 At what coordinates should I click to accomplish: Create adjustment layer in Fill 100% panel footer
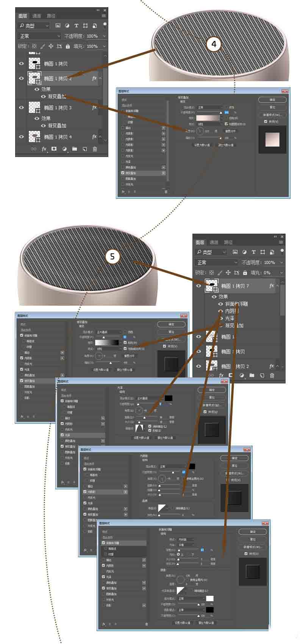(x=64, y=149)
